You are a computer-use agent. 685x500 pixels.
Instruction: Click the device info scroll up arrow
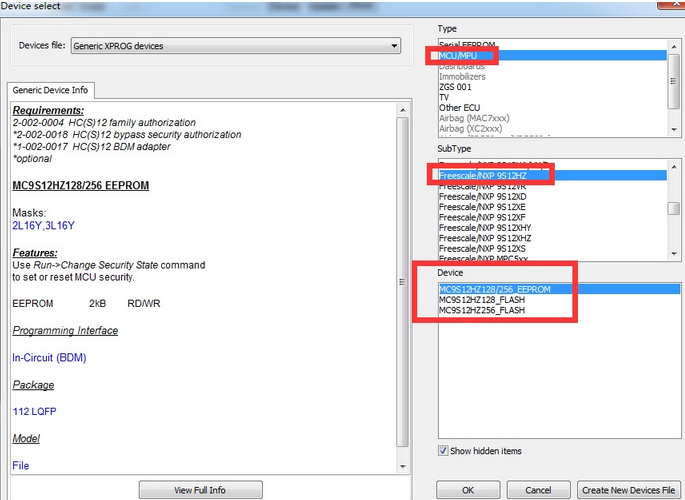click(x=402, y=110)
